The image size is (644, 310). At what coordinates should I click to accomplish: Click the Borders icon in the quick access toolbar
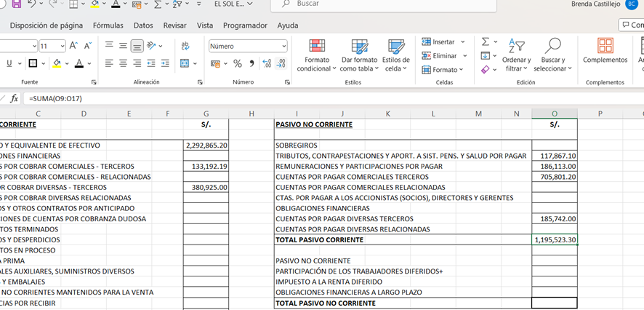point(73,4)
